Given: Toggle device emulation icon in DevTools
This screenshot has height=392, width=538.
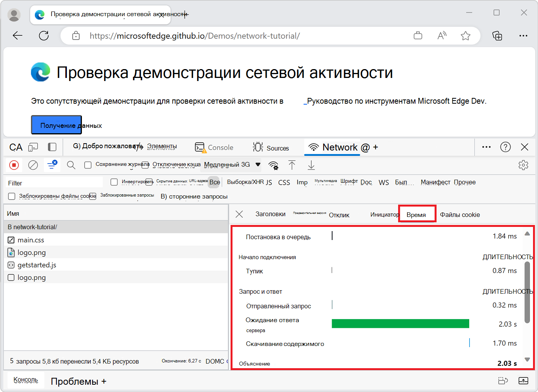Looking at the screenshot, I should pos(33,147).
